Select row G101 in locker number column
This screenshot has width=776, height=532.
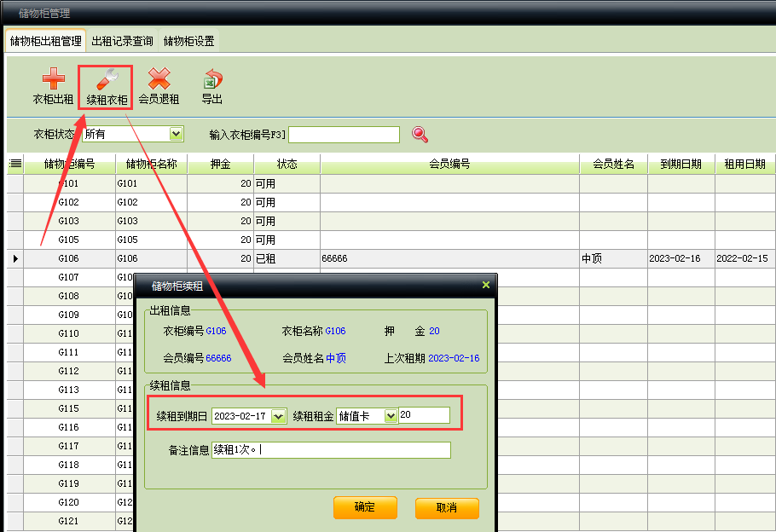(69, 183)
